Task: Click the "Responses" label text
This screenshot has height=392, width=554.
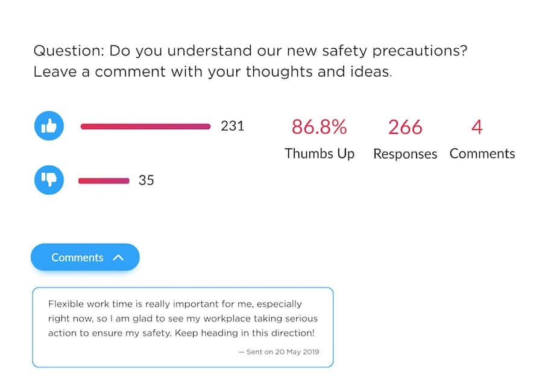Action: click(x=405, y=154)
